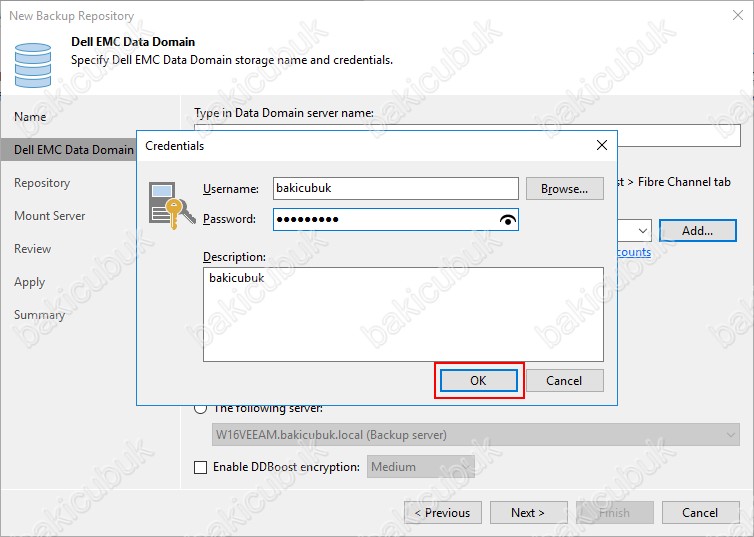This screenshot has width=754, height=537.
Task: Select 'The following server' radio button
Action: click(201, 409)
